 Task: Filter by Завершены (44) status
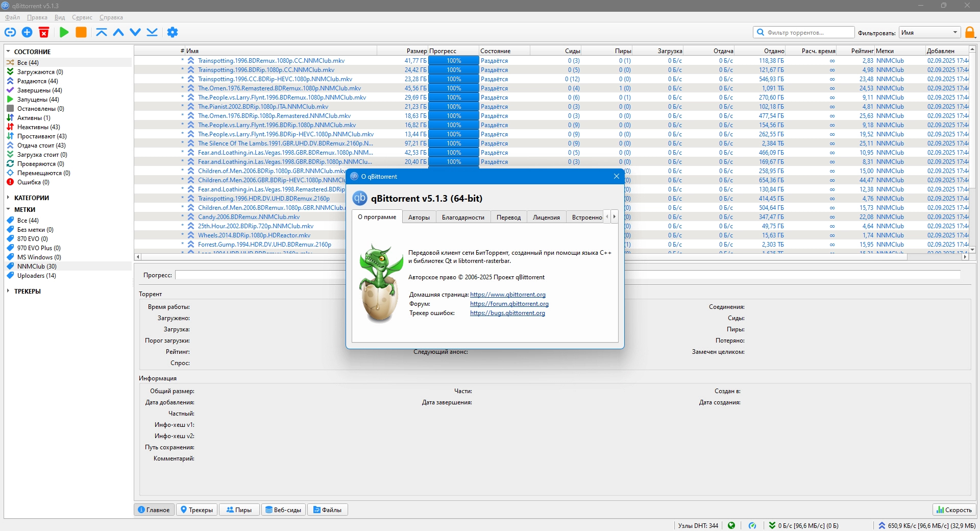tap(40, 90)
